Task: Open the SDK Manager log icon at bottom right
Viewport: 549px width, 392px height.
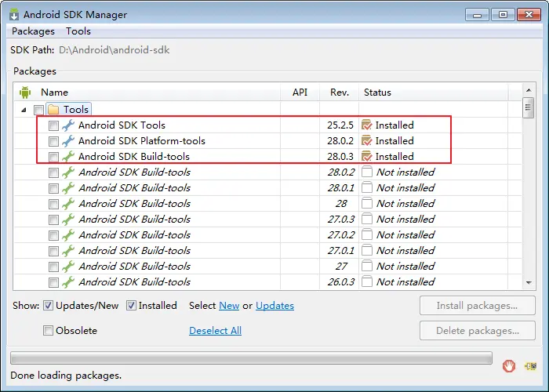Action: [530, 366]
